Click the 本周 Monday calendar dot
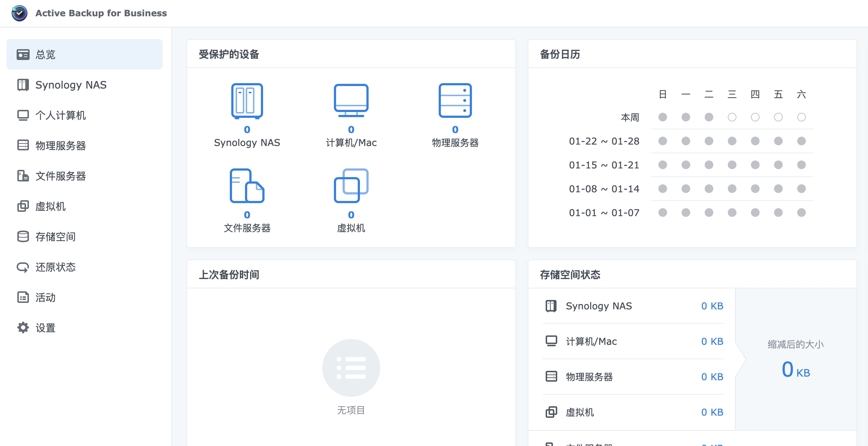Viewport: 868px width, 446px height. point(686,117)
